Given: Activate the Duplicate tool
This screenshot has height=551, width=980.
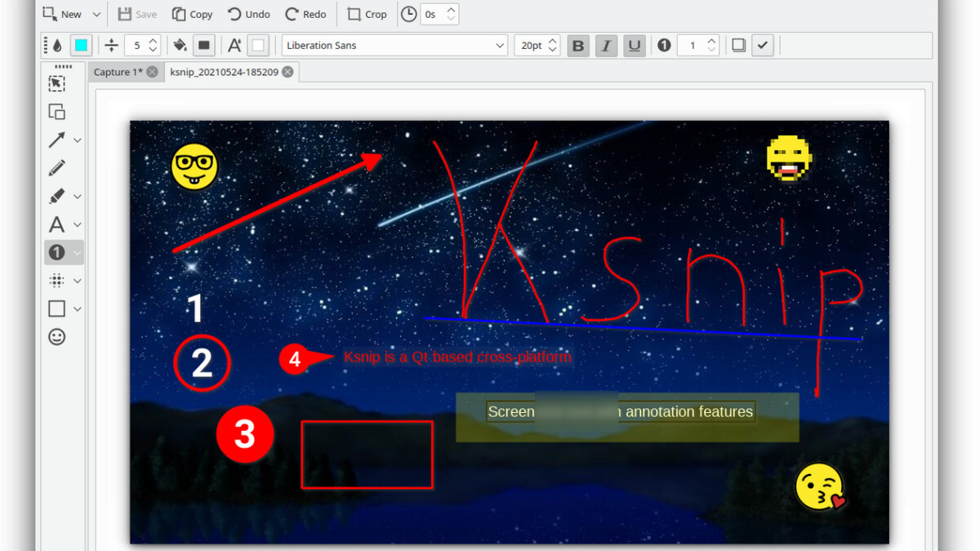Looking at the screenshot, I should tap(56, 112).
